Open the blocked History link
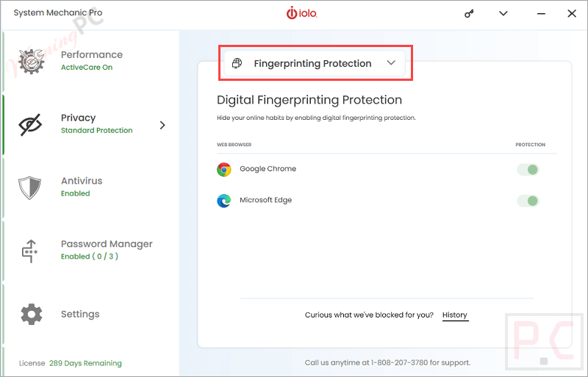This screenshot has width=588, height=377. [455, 315]
